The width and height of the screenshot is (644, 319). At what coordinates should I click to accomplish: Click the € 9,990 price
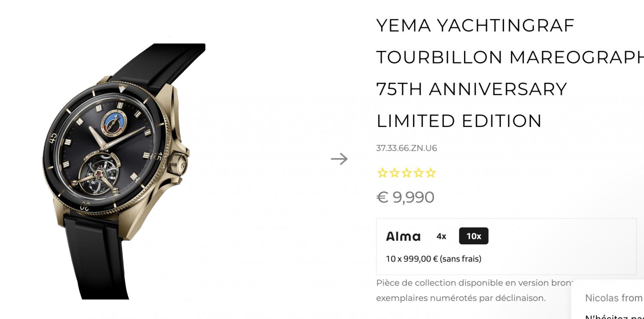405,197
